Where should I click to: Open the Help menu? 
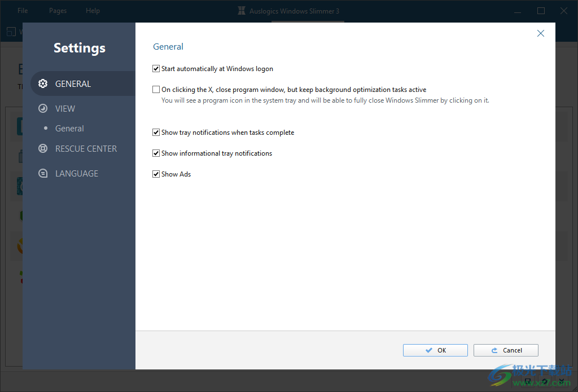93,10
